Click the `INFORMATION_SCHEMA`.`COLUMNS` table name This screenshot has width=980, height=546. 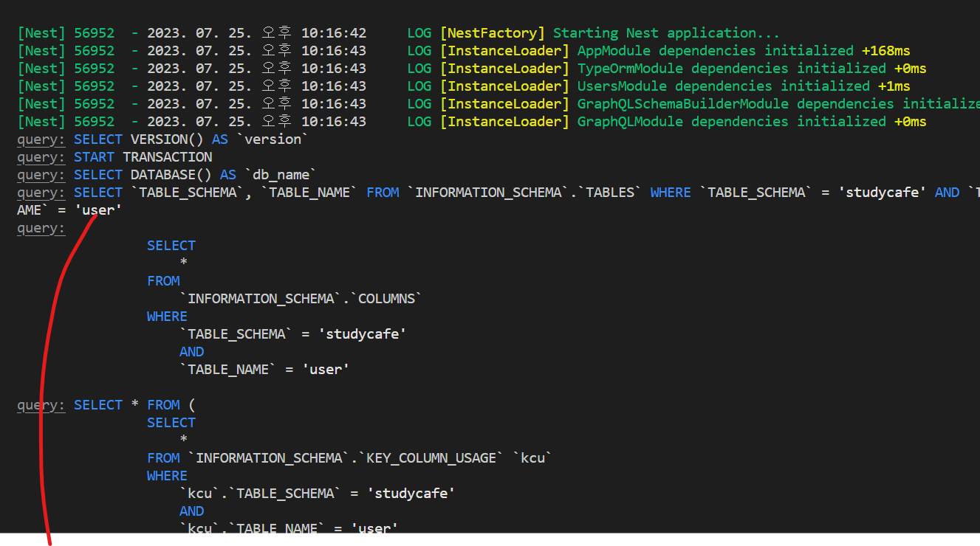[x=301, y=299]
